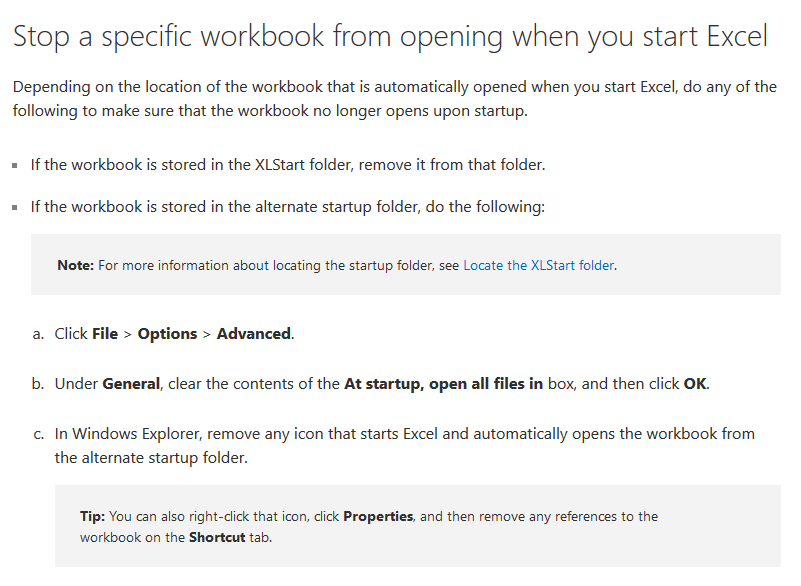801x586 pixels.
Task: Click the square bullet before the alternate startup sentence
Action: pyautogui.click(x=15, y=207)
